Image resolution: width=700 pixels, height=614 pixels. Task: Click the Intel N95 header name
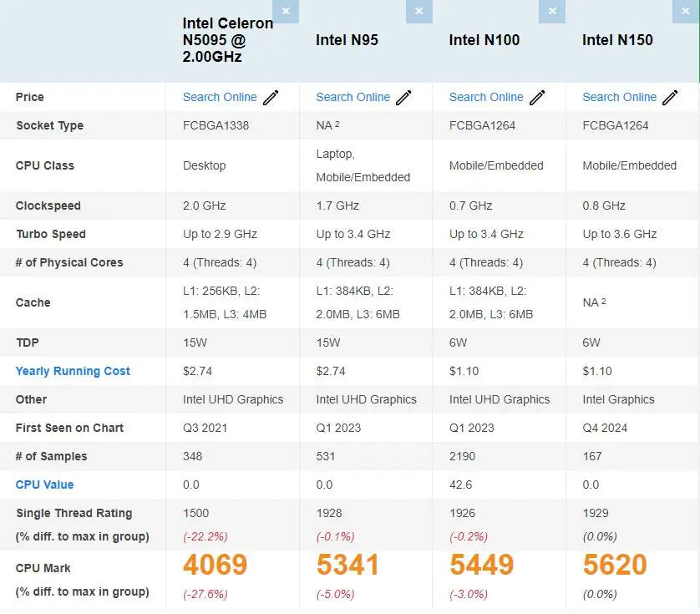[347, 40]
